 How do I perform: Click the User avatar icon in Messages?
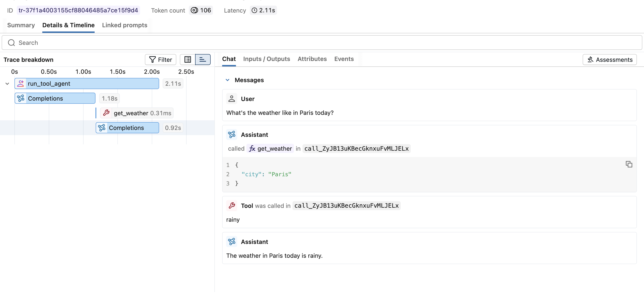click(232, 98)
